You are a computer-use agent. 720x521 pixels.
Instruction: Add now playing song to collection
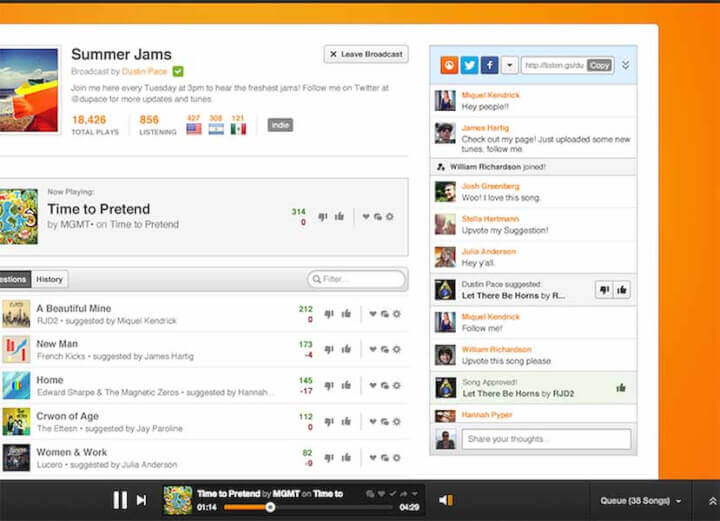pos(377,217)
